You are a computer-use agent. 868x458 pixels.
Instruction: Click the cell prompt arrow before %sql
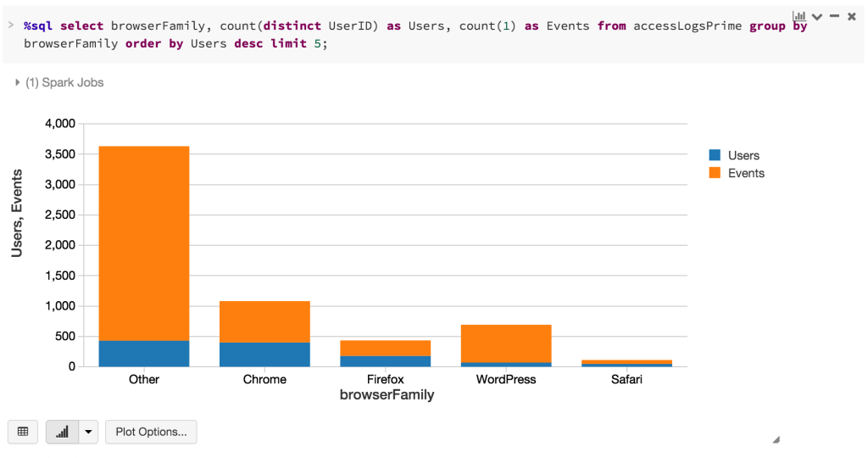(x=10, y=26)
